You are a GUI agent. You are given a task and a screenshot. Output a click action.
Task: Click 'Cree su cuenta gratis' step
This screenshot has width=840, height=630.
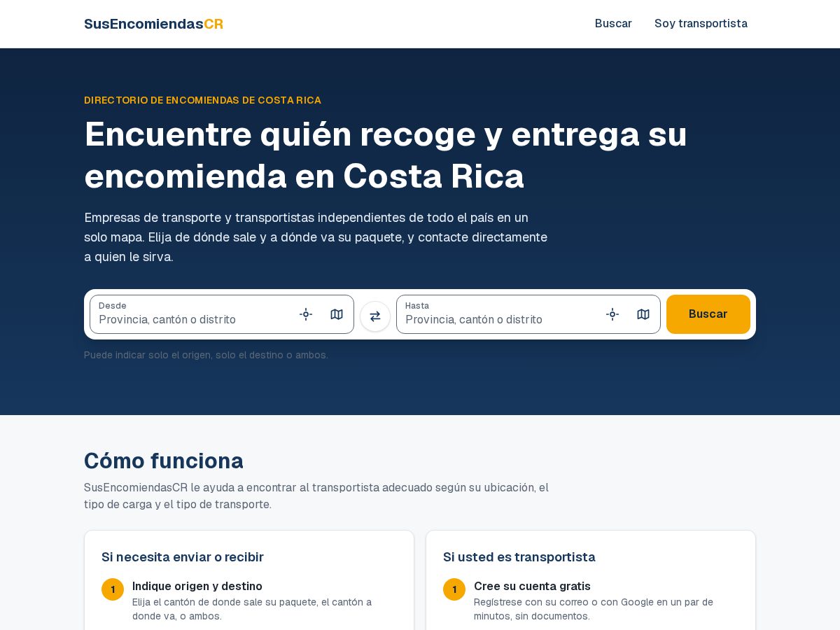pos(532,587)
